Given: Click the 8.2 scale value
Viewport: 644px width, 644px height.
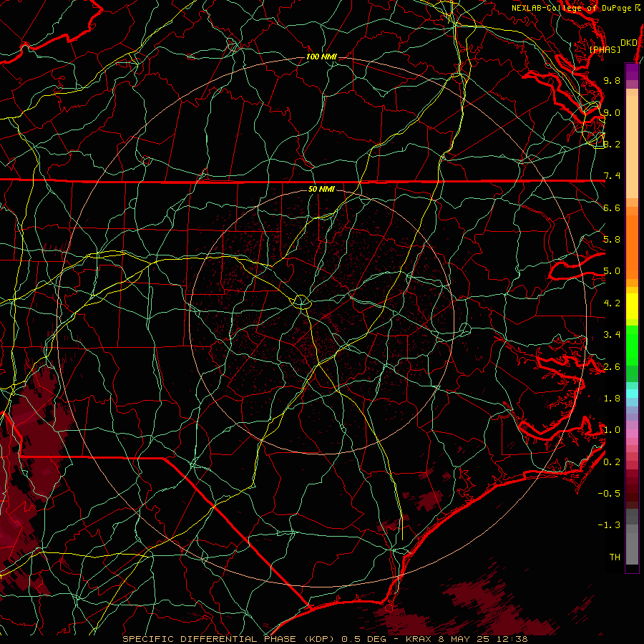Looking at the screenshot, I should 612,144.
